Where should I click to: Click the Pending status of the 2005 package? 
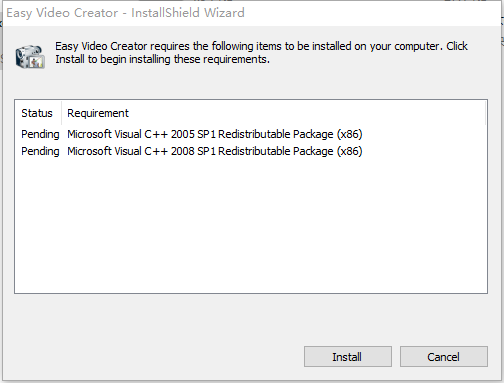[40, 134]
